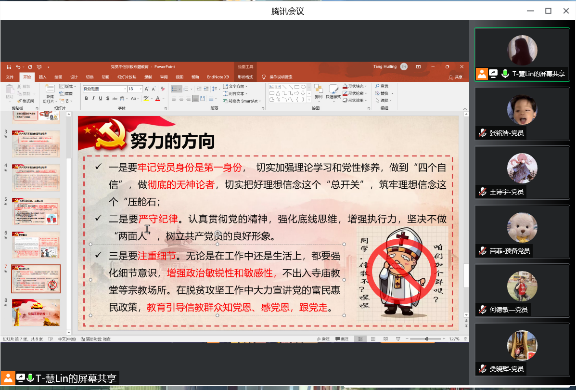Click the red font color icon
This screenshot has width=576, height=390.
[x=158, y=98]
